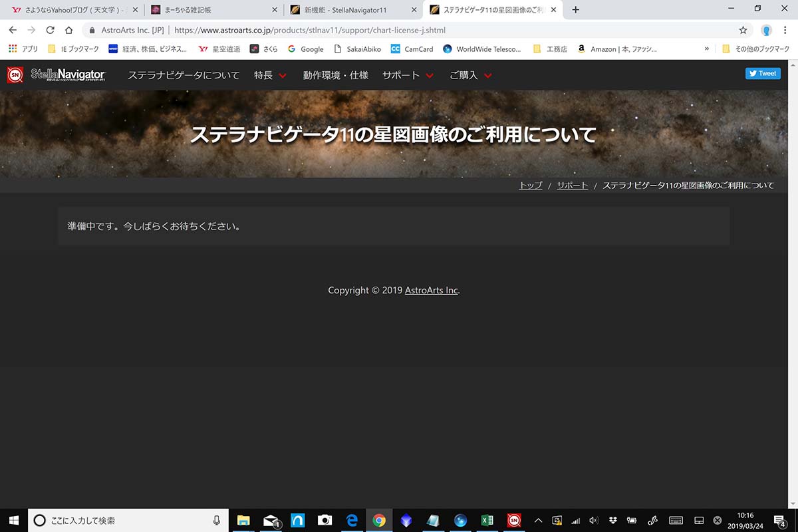This screenshot has width=798, height=532.
Task: Open StellaNavigator app from taskbar
Action: [x=513, y=520]
